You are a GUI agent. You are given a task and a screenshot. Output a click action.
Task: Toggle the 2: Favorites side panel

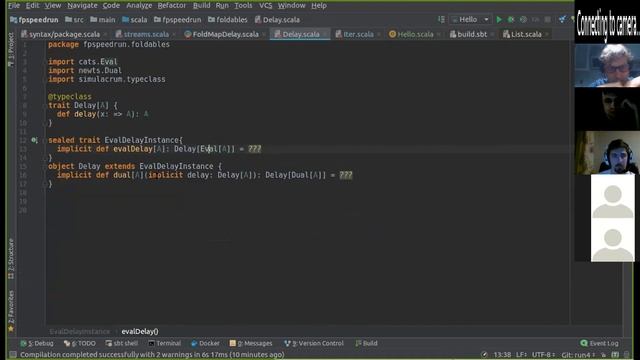(11, 311)
